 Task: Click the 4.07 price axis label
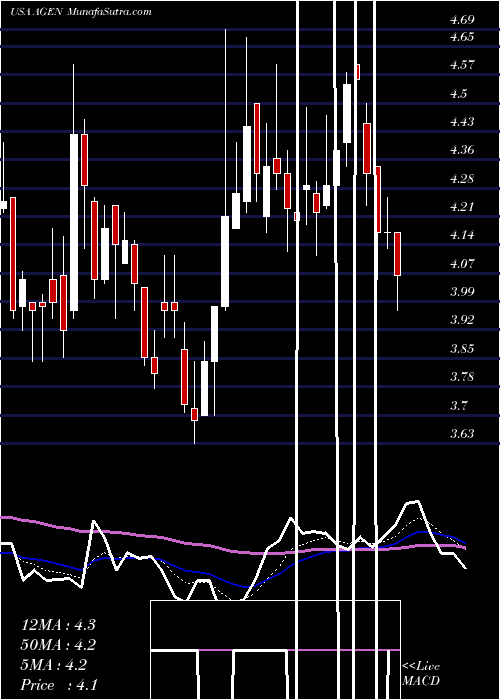[x=462, y=263]
